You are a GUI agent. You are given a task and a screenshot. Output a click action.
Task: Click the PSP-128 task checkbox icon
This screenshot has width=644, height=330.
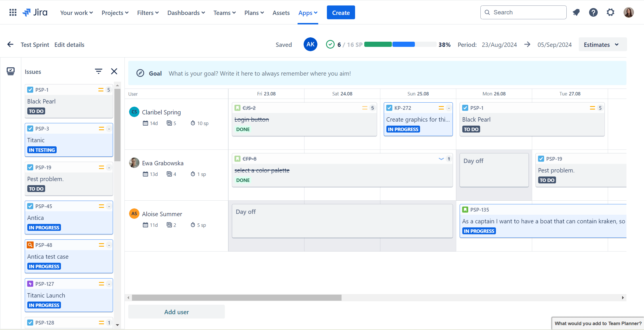(30, 323)
